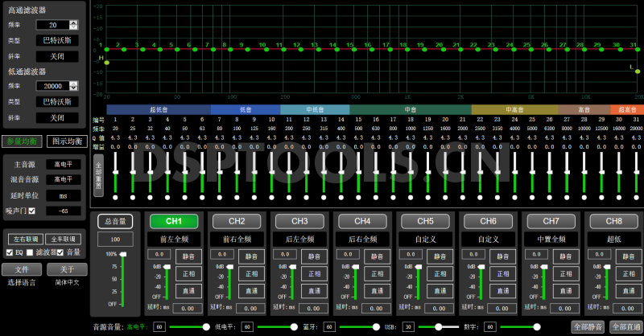Toggle the 噪声门 noise gate checkbox
This screenshot has width=644, height=336.
click(x=32, y=211)
